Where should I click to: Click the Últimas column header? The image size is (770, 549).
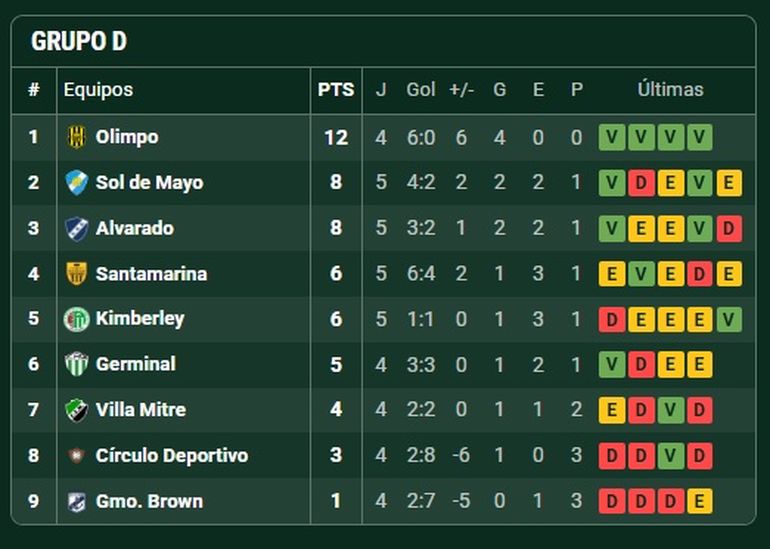tap(670, 90)
